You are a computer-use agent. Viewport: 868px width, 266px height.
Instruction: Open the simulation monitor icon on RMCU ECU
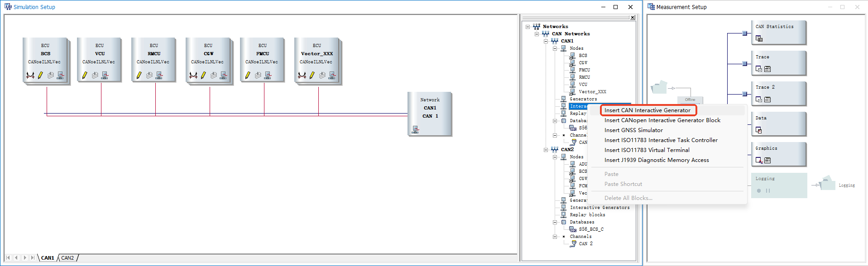pos(159,76)
